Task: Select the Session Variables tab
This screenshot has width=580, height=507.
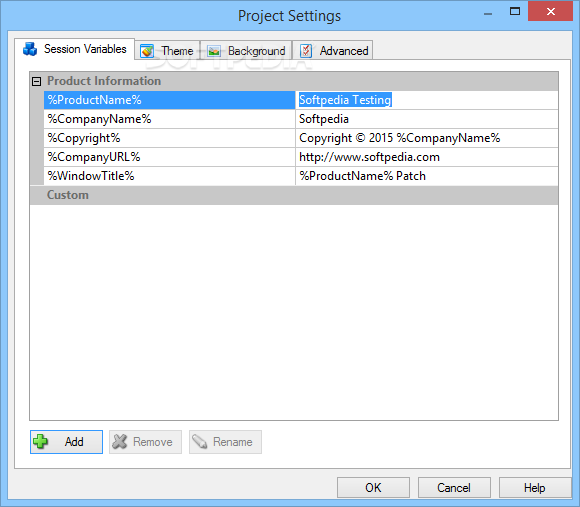Action: click(75, 49)
